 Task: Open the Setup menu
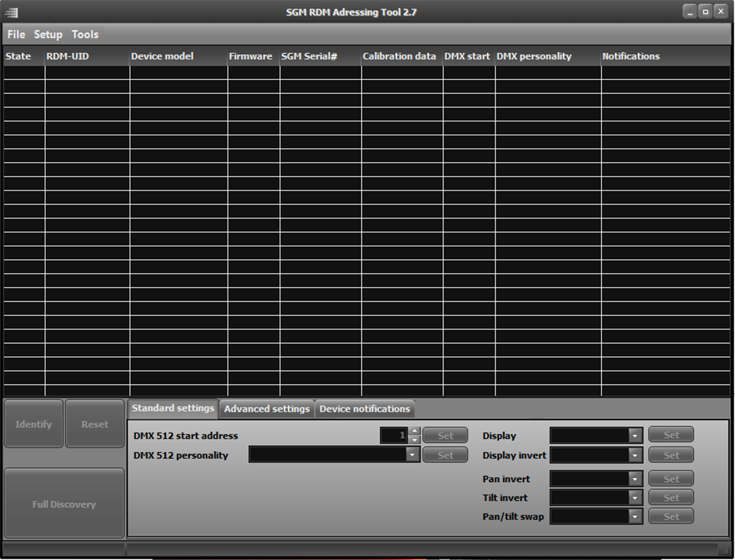pyautogui.click(x=48, y=34)
